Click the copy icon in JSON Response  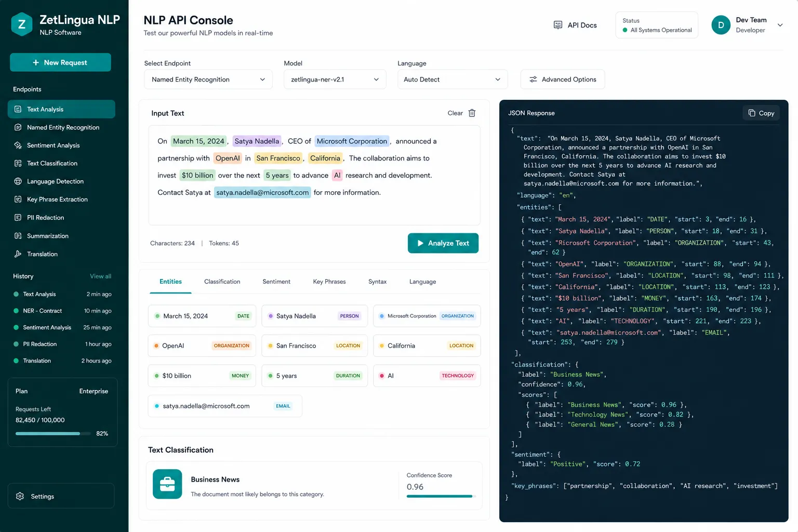point(752,113)
